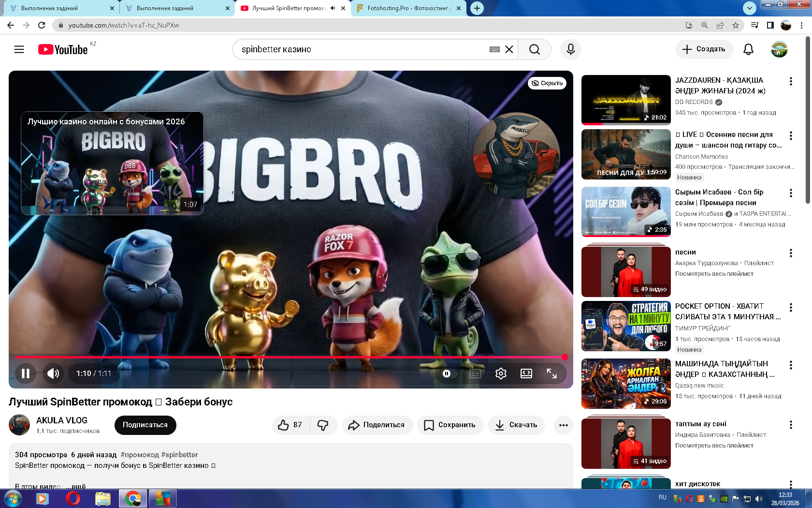Image resolution: width=812 pixels, height=508 pixels.
Task: Enter fullscreen mode in the player
Action: [x=551, y=374]
